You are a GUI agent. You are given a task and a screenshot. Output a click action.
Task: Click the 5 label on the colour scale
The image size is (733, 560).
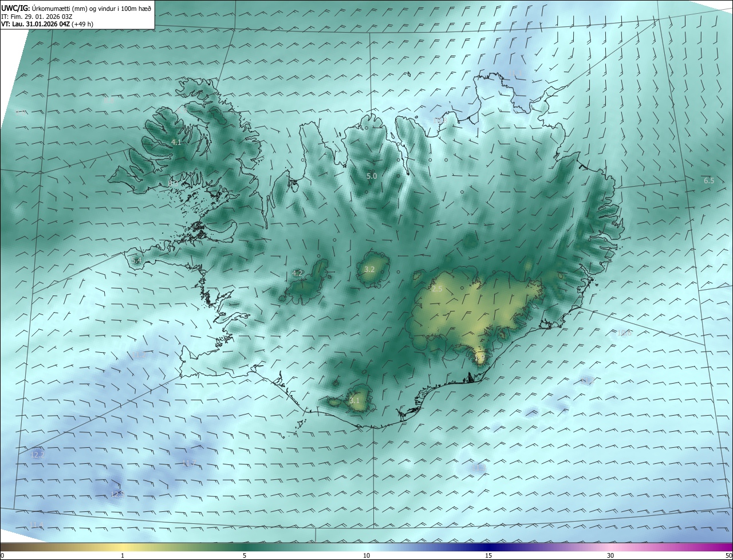click(x=245, y=555)
